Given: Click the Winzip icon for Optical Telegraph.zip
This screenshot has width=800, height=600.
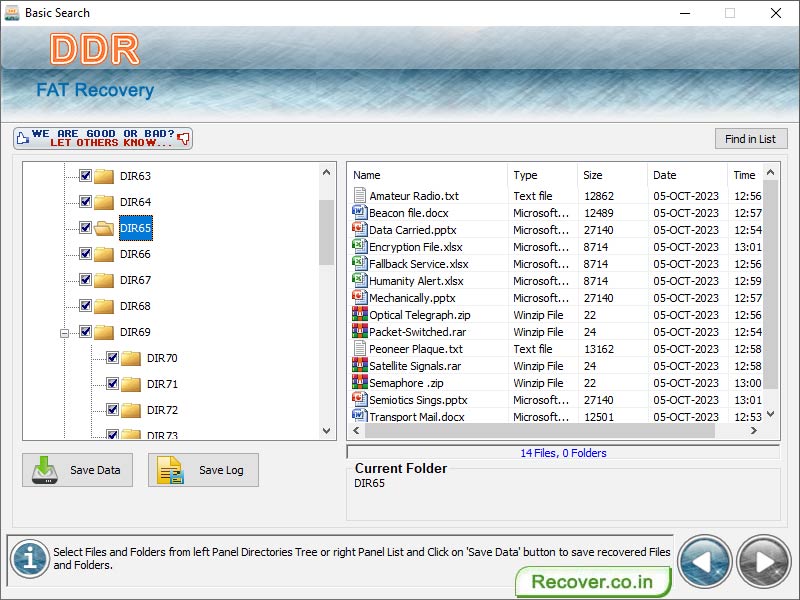Looking at the screenshot, I should point(360,315).
